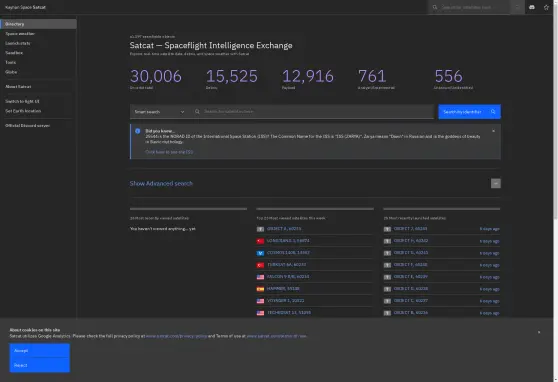Viewport: 558px width, 382px height.
Task: Click the magnifier icon in main search field
Action: tap(197, 111)
